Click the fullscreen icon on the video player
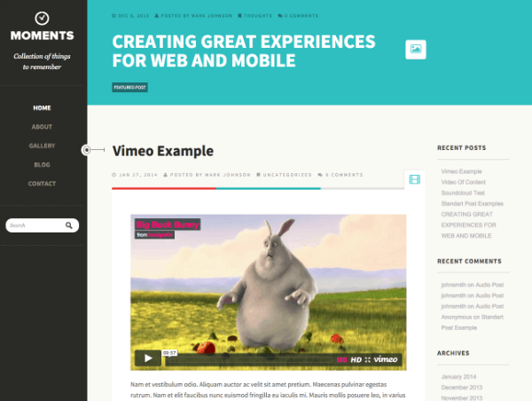Screen dimensions: 532x401 point(368,360)
